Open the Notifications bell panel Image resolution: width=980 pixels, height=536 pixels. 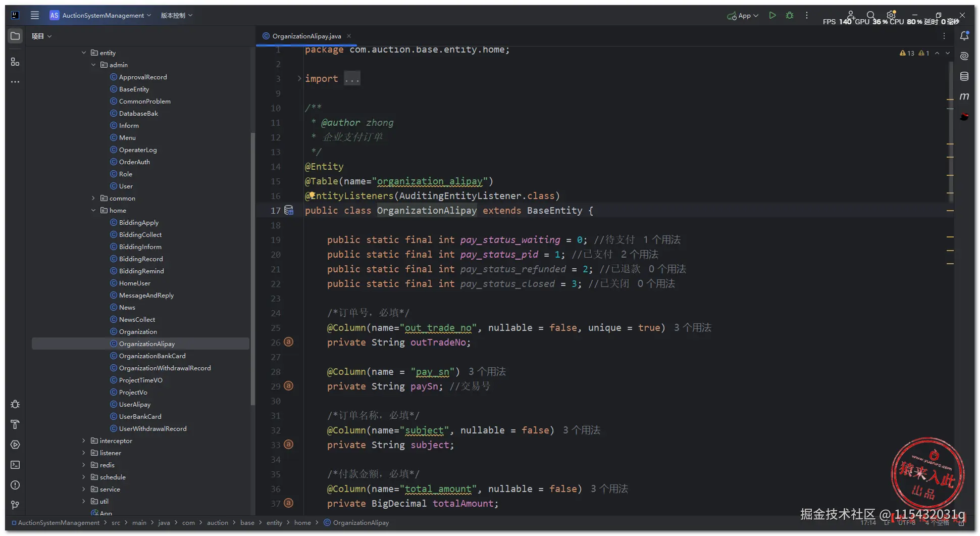964,36
